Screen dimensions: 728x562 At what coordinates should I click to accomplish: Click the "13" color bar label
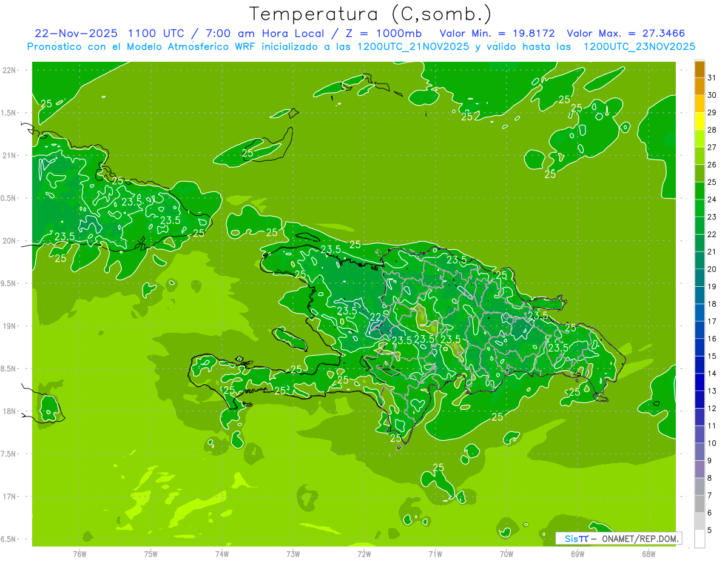[712, 391]
